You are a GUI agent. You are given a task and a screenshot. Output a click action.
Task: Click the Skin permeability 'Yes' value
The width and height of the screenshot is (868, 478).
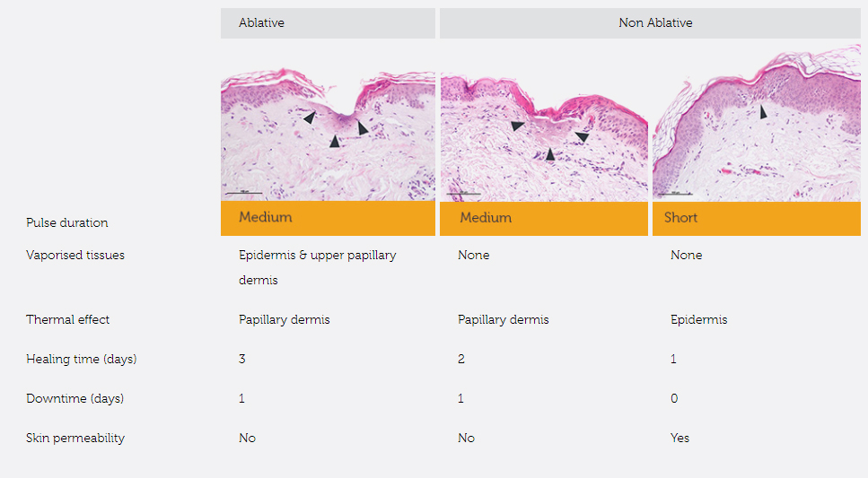click(680, 438)
